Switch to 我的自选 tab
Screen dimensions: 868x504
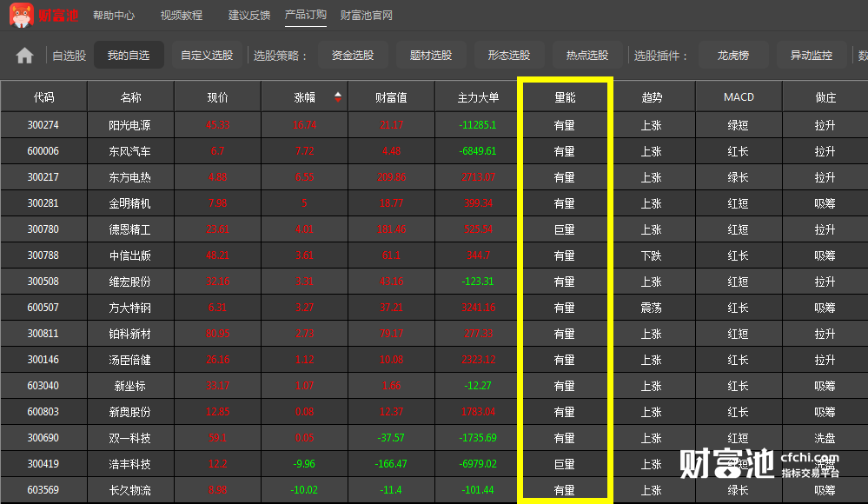point(129,55)
